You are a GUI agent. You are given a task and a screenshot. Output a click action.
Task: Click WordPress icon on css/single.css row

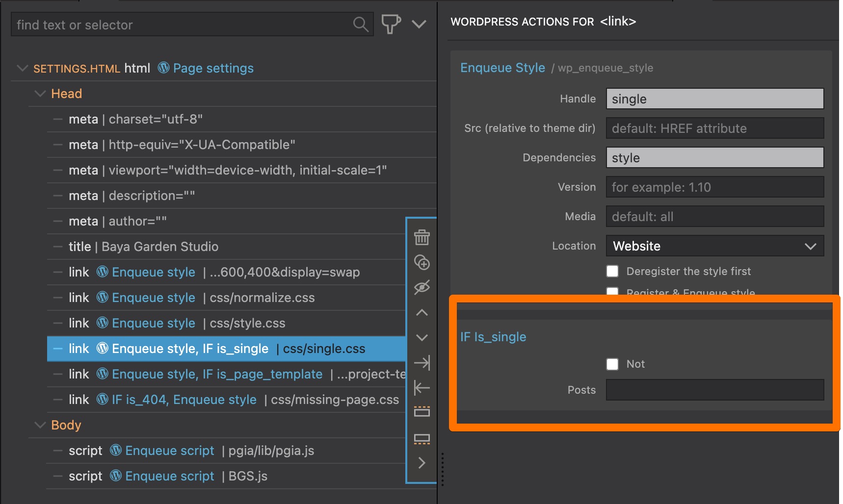pyautogui.click(x=102, y=348)
